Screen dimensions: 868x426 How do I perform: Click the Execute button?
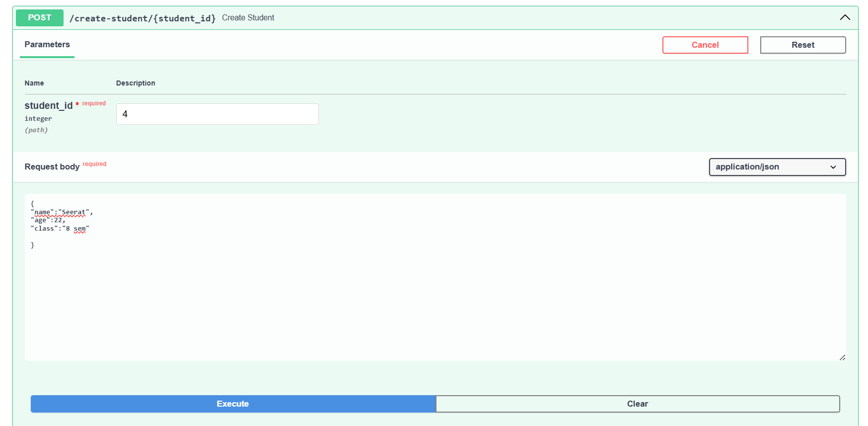pos(233,404)
